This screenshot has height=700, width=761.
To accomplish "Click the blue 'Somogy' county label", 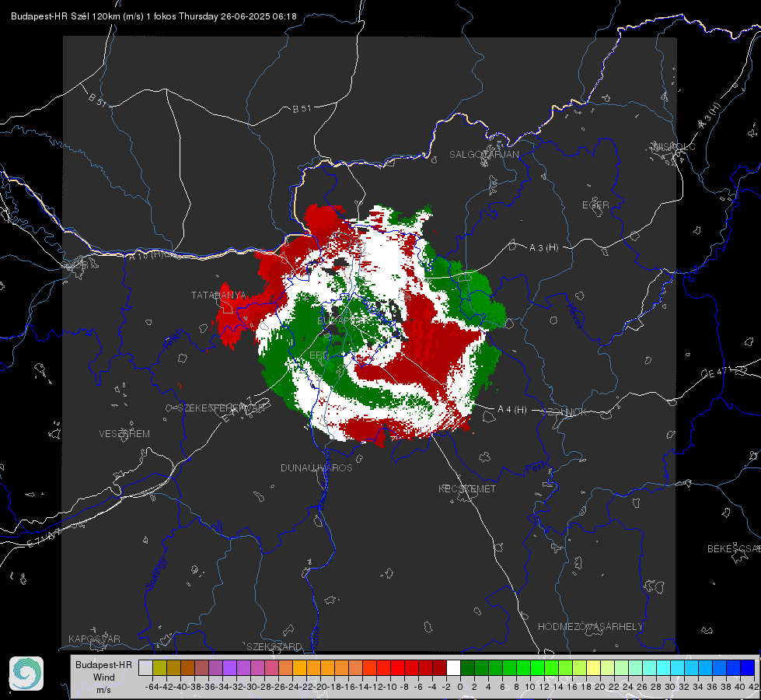I will pos(155,574).
